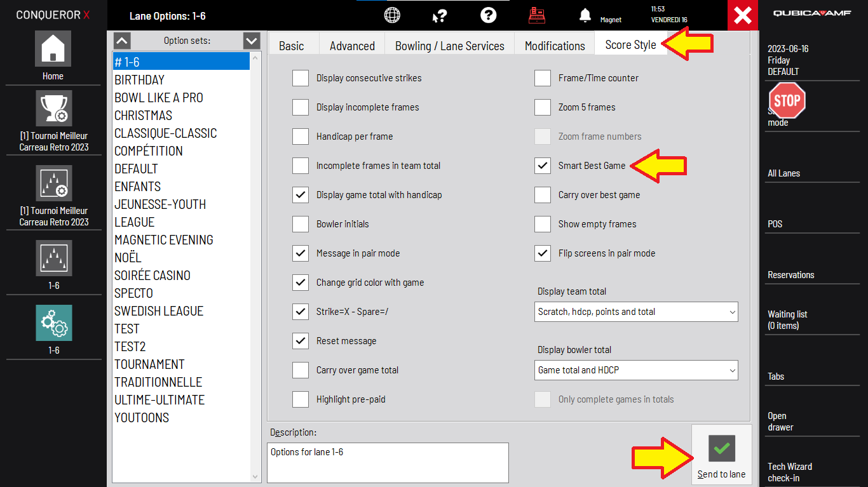Uncheck Change grid color with game
The width and height of the screenshot is (868, 487).
pyautogui.click(x=301, y=283)
